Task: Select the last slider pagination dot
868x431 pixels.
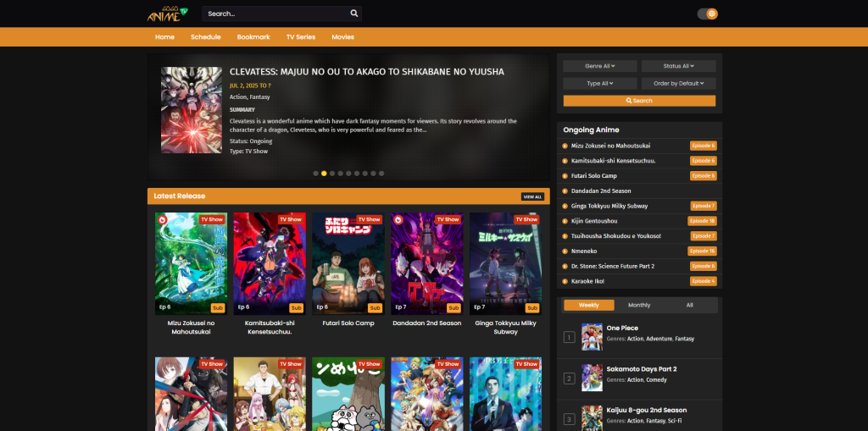Action: click(381, 174)
